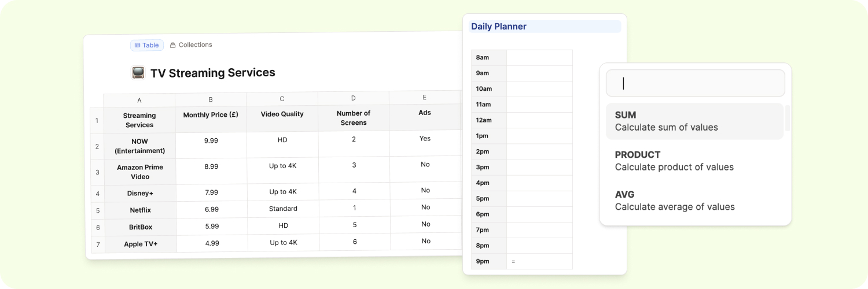Click the TV emoji beside the title

tap(138, 73)
